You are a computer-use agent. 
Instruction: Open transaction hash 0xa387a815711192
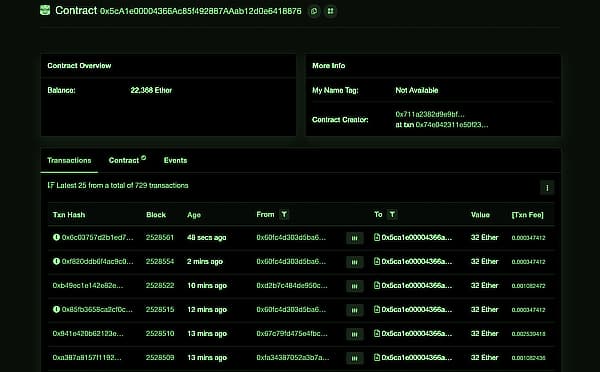coord(87,357)
